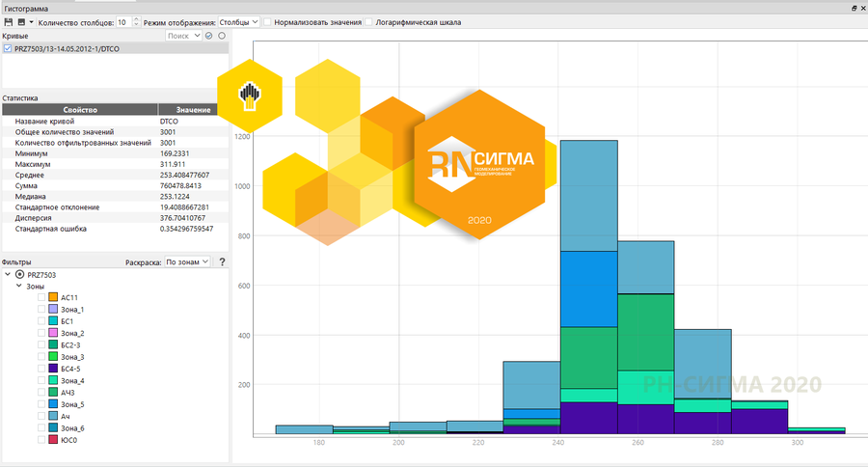
Task: Check the АС11 zone filter checkbox
Action: click(41, 298)
